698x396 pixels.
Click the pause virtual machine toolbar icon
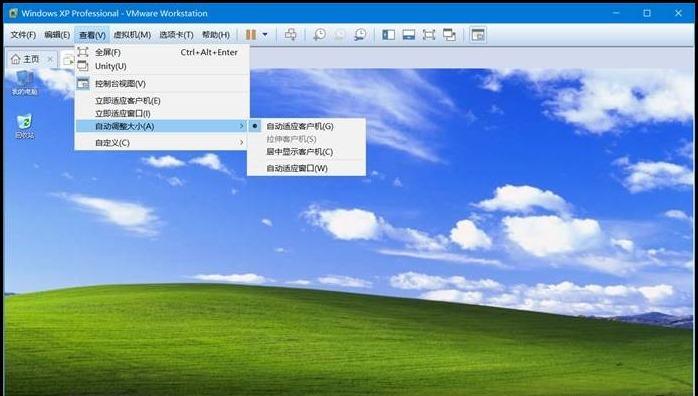[x=251, y=35]
